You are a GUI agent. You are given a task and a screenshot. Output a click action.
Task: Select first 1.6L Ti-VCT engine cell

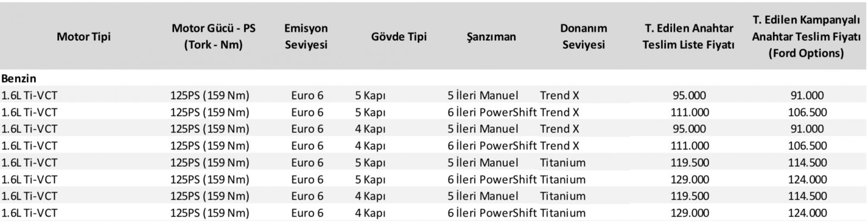(x=29, y=95)
